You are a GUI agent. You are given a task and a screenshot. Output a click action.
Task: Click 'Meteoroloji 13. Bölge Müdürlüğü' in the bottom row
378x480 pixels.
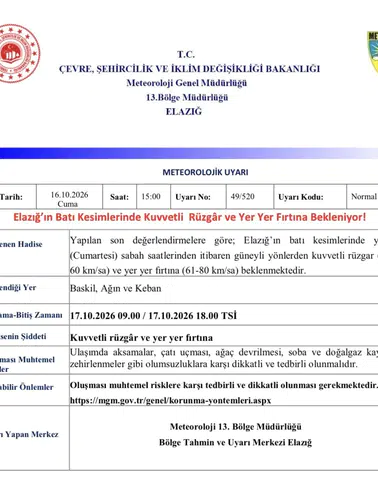[235, 427]
